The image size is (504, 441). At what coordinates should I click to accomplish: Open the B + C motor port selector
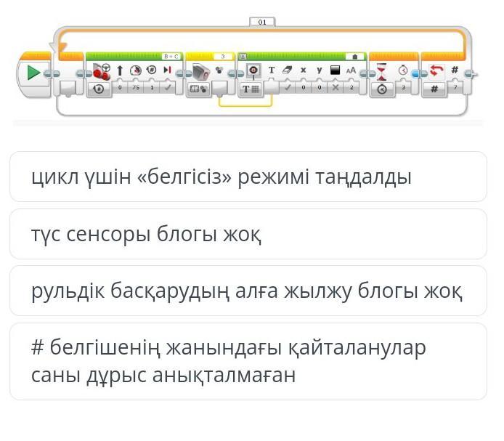(171, 57)
